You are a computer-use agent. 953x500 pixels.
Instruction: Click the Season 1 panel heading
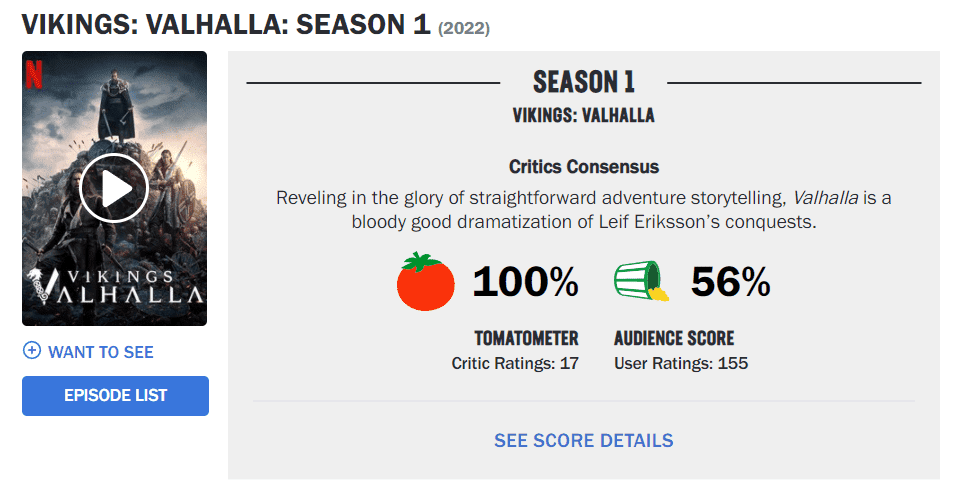point(583,82)
